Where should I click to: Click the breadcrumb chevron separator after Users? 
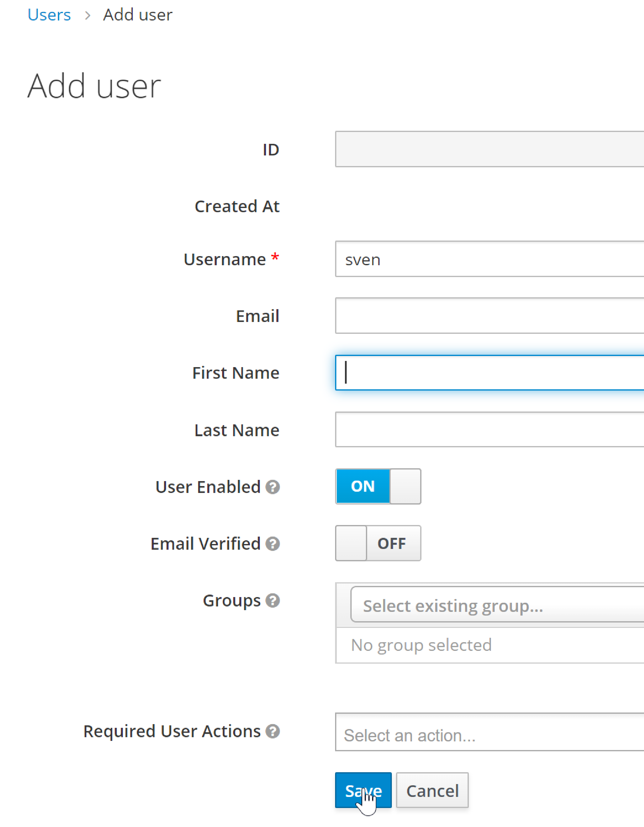87,15
